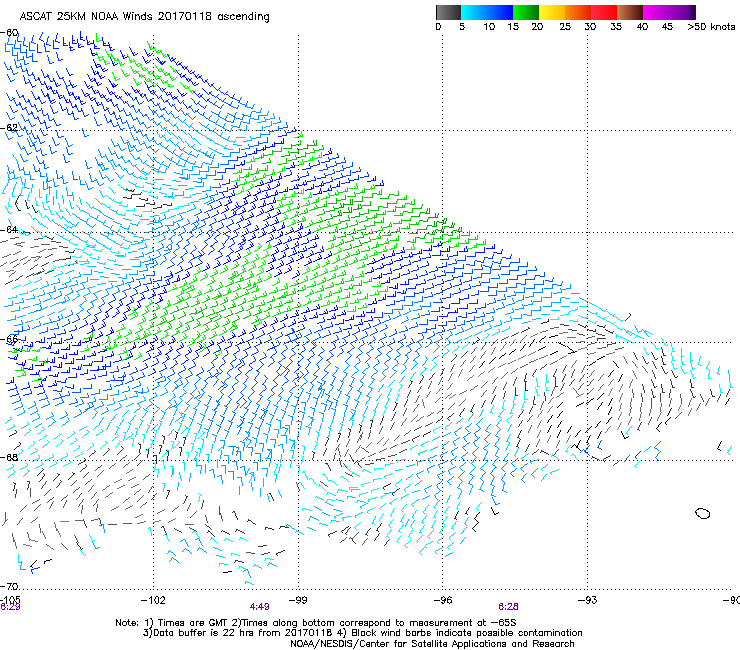Select the gray 0-5 knots color band
Image resolution: width=740 pixels, height=650 pixels.
(448, 12)
